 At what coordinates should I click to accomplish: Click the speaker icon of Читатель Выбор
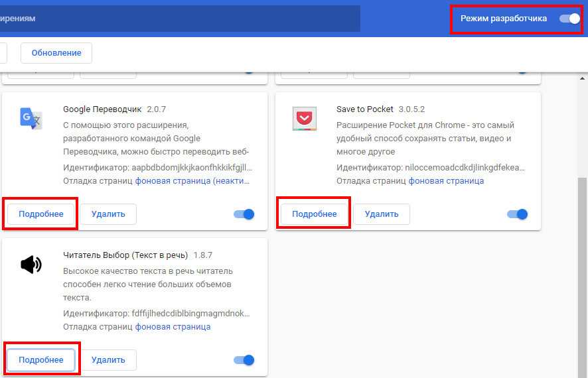pyautogui.click(x=31, y=265)
